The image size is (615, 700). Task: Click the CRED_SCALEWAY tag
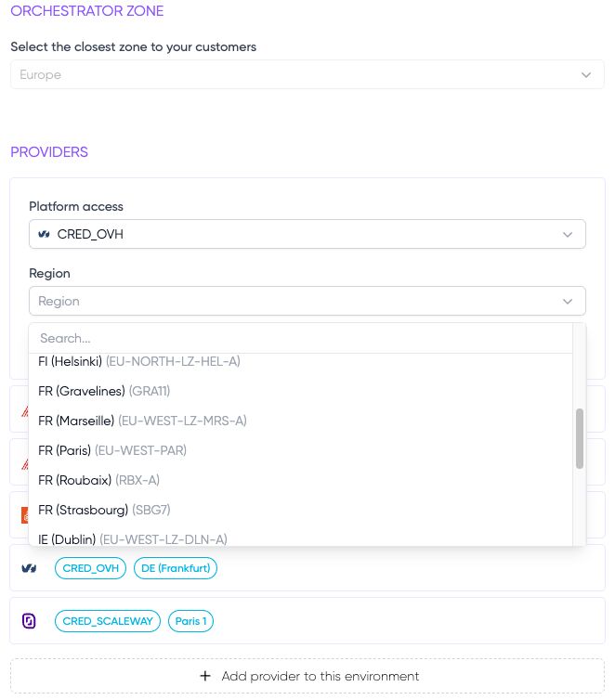(x=107, y=621)
